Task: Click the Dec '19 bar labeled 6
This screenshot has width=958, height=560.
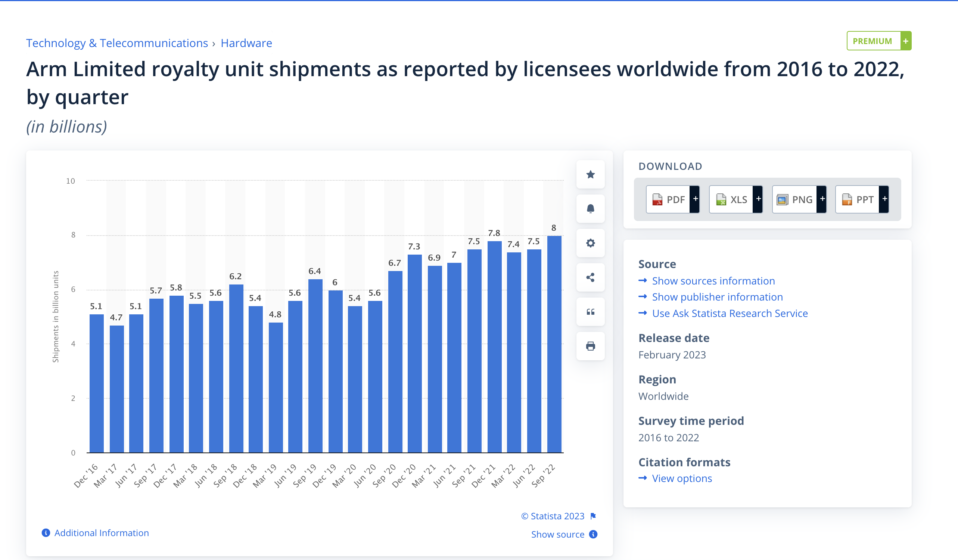Action: [x=335, y=371]
